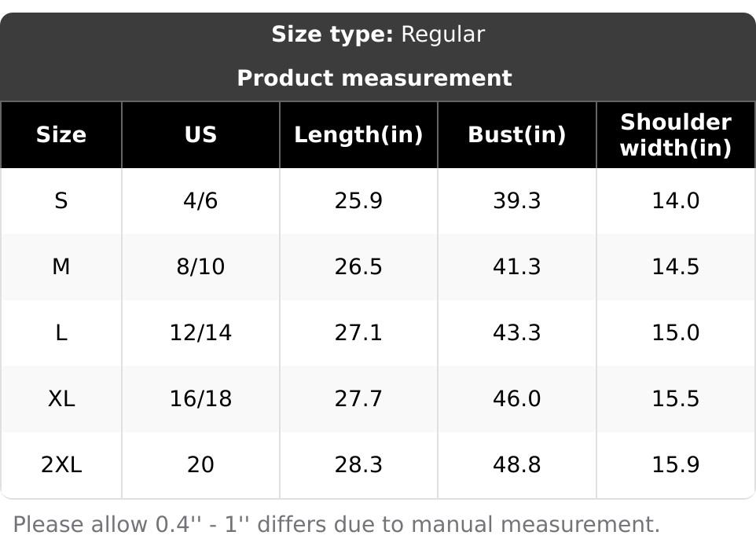Select the L size row label

tap(61, 333)
